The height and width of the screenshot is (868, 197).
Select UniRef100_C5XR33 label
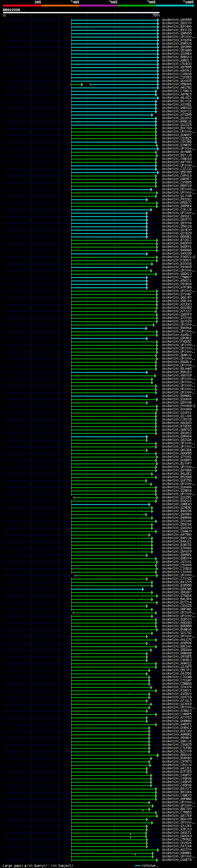(x=177, y=64)
